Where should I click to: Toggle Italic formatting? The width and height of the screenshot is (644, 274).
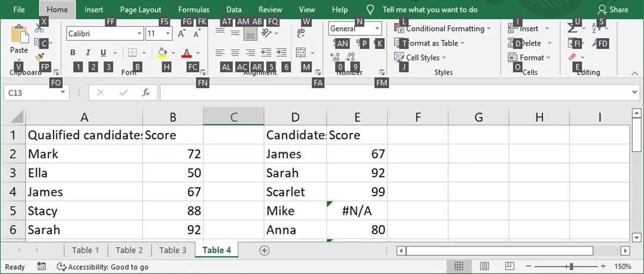point(87,53)
